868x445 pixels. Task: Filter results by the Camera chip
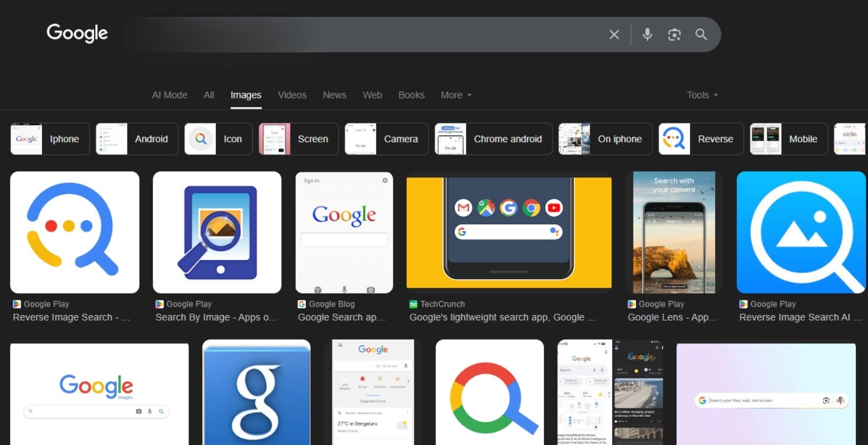(x=386, y=139)
